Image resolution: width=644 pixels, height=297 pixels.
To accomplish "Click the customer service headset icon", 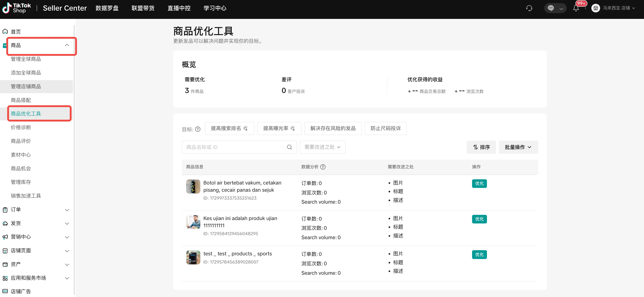I will [x=529, y=8].
